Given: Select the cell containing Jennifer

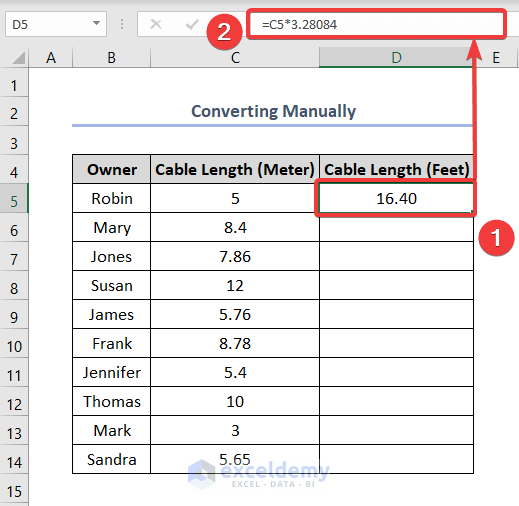Looking at the screenshot, I should 111,372.
